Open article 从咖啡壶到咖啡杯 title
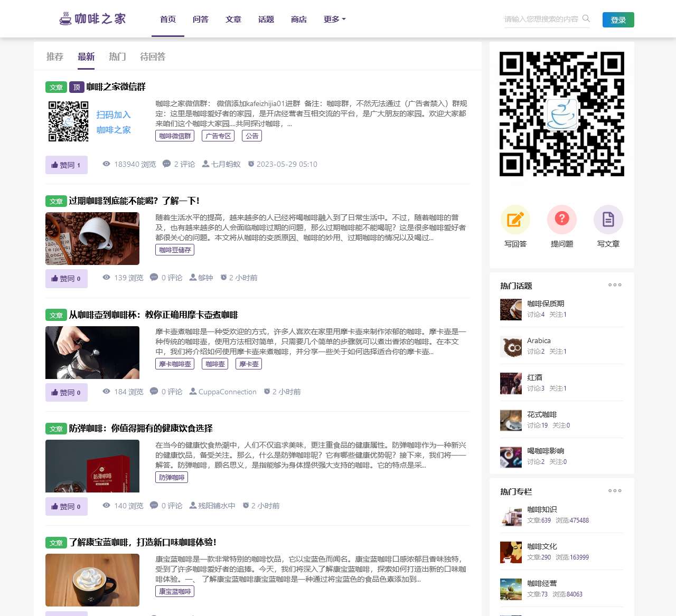 point(154,315)
